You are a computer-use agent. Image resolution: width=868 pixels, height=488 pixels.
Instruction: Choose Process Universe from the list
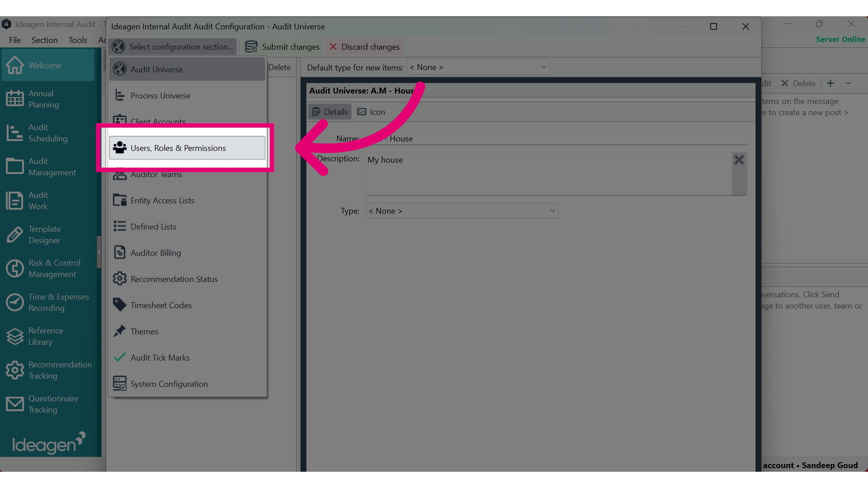187,95
